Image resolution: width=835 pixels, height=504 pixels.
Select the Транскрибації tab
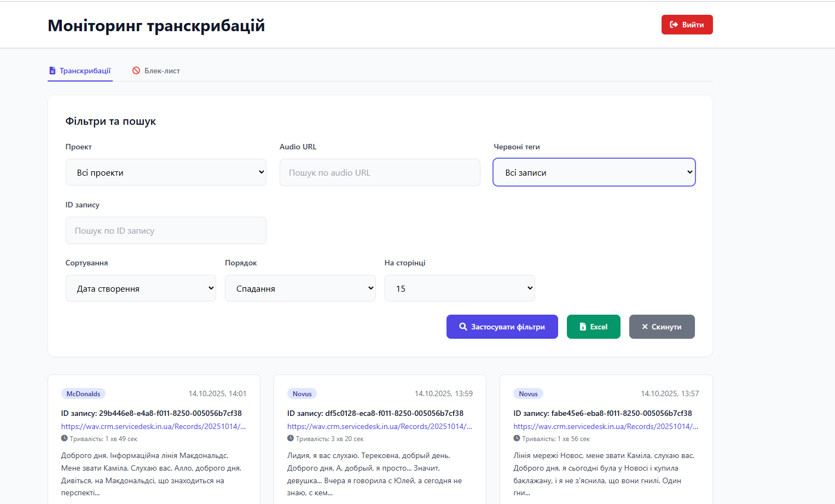79,71
